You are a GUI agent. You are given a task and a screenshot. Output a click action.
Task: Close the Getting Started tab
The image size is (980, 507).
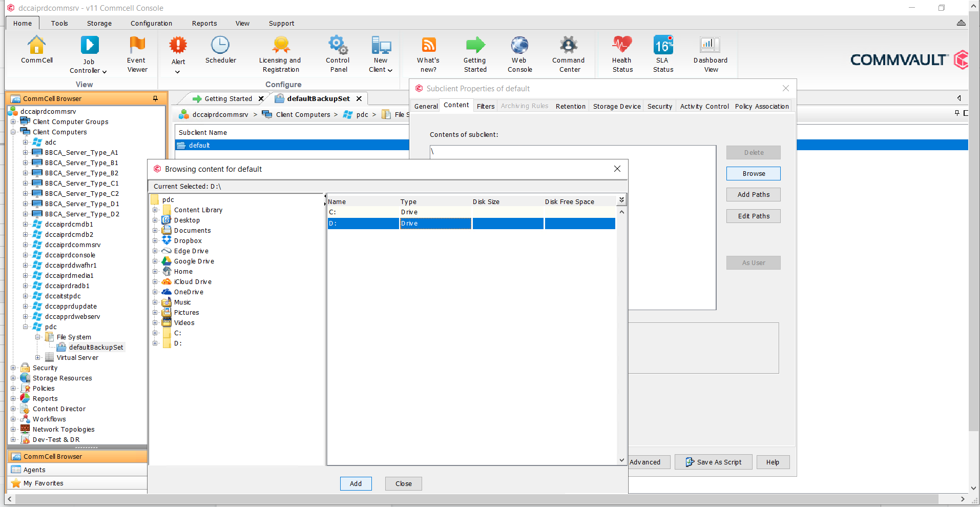coord(261,98)
